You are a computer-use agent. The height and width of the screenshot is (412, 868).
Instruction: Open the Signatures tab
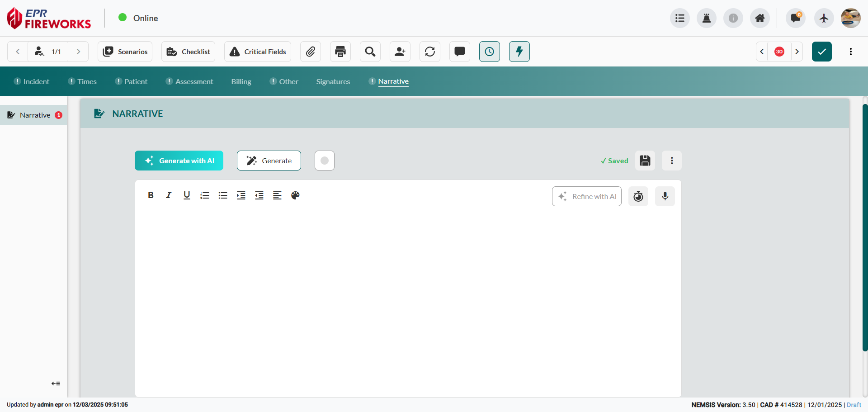pos(333,81)
